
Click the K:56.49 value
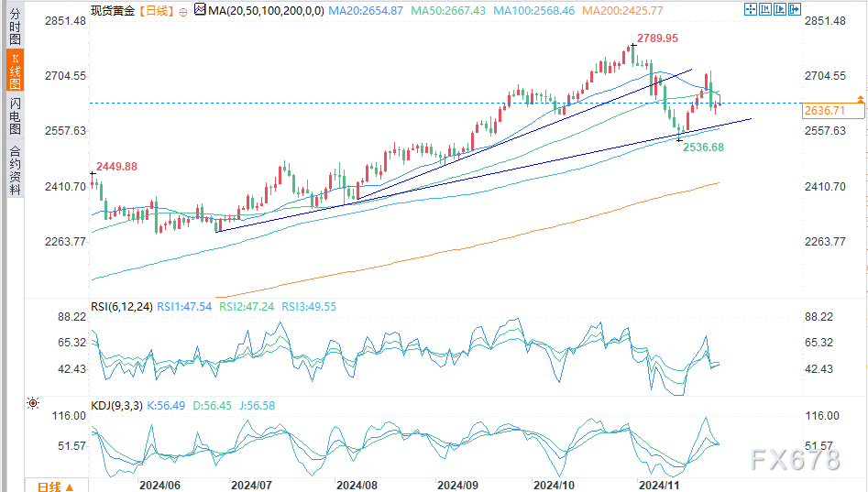166,406
